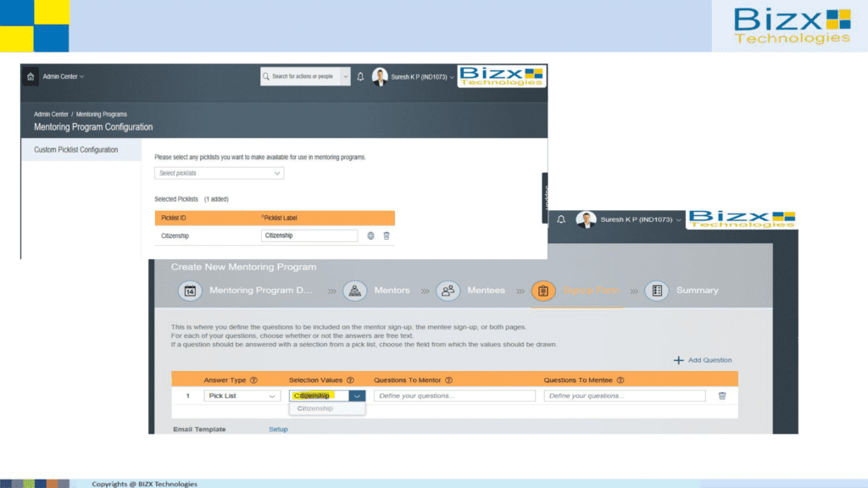Open Email Template Setup link
Image resolution: width=868 pixels, height=488 pixels.
pyautogui.click(x=278, y=430)
